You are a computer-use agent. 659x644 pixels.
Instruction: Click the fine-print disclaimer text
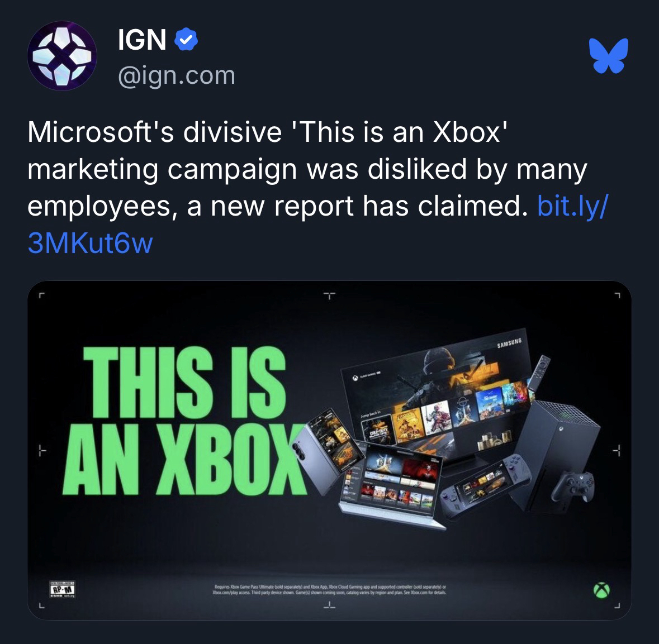coord(330,589)
